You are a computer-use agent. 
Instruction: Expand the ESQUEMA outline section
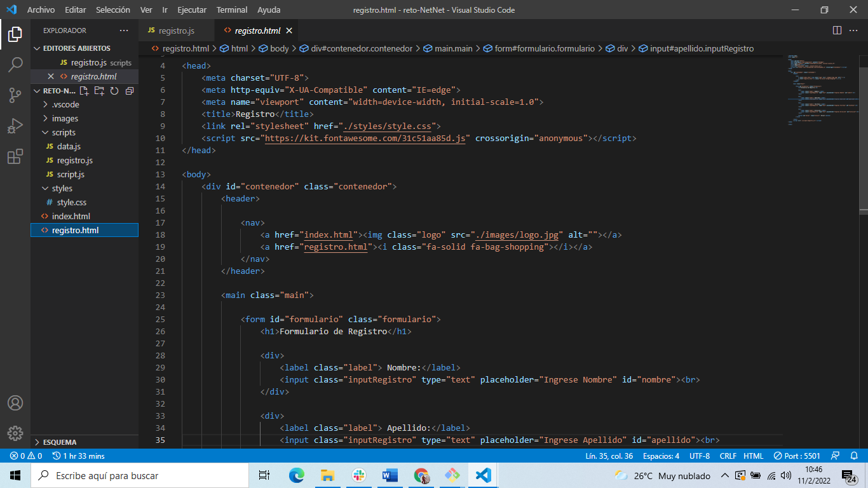(x=84, y=442)
